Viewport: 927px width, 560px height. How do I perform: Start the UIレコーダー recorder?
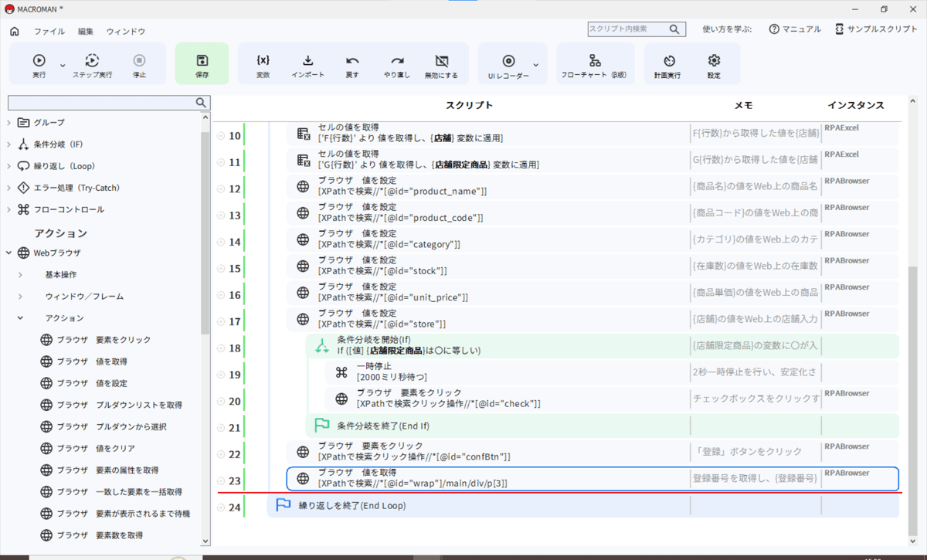508,65
